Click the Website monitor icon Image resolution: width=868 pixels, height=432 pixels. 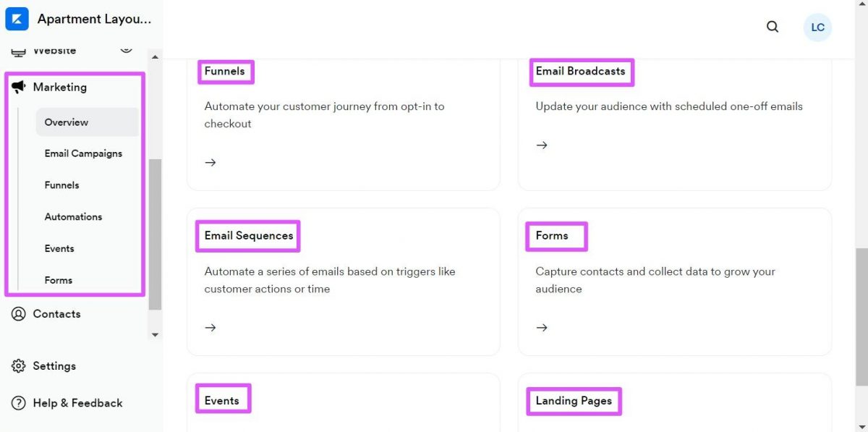pyautogui.click(x=18, y=51)
